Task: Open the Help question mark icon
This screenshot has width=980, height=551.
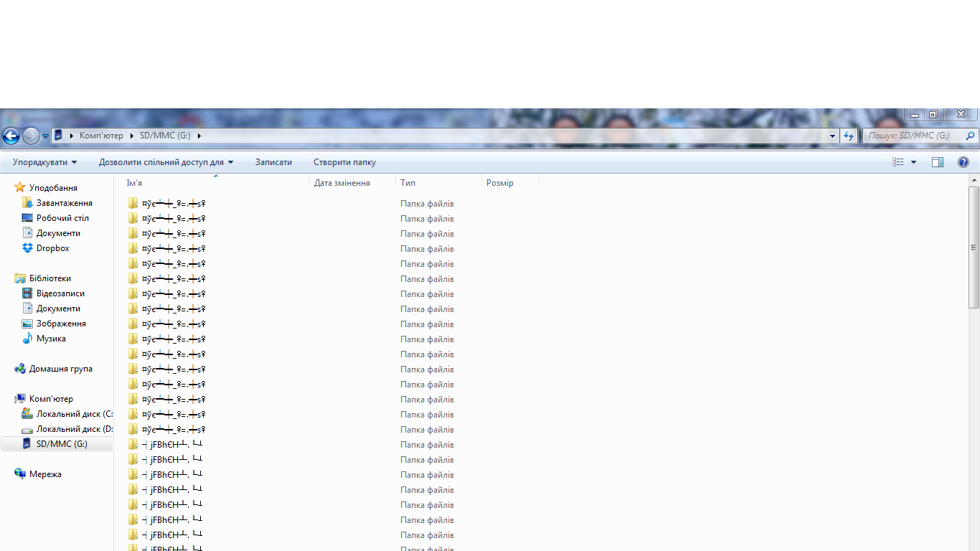Action: (963, 162)
